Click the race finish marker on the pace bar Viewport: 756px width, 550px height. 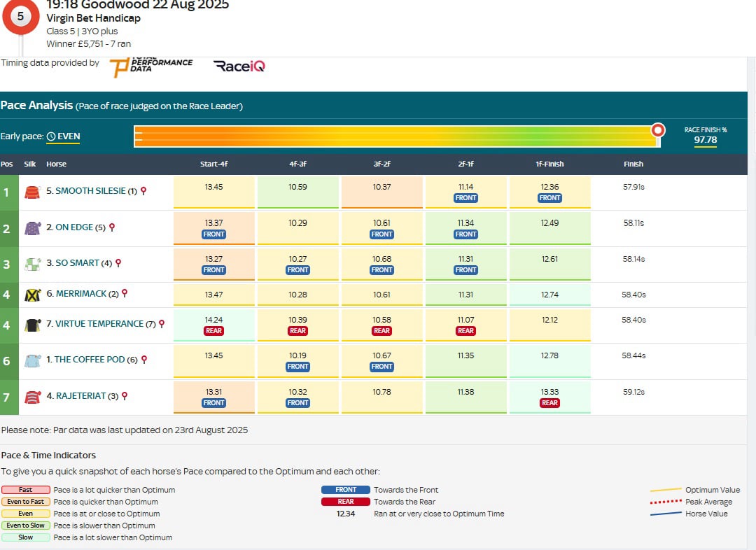[657, 129]
